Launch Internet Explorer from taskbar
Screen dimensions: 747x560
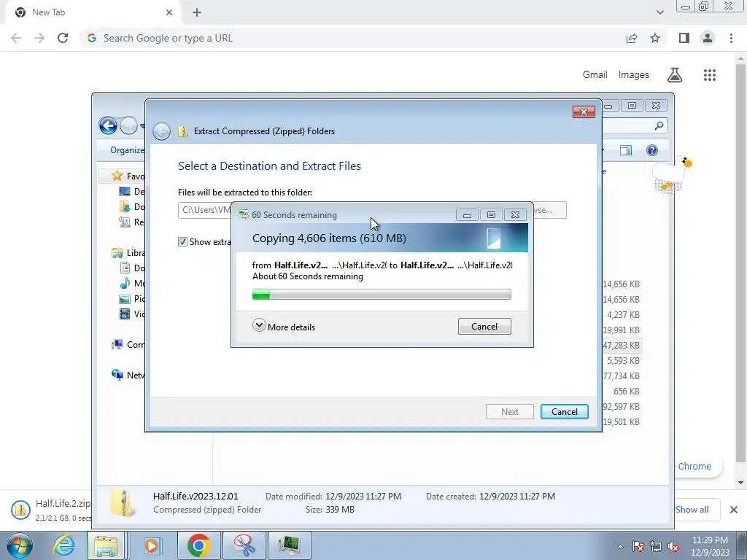(63, 545)
